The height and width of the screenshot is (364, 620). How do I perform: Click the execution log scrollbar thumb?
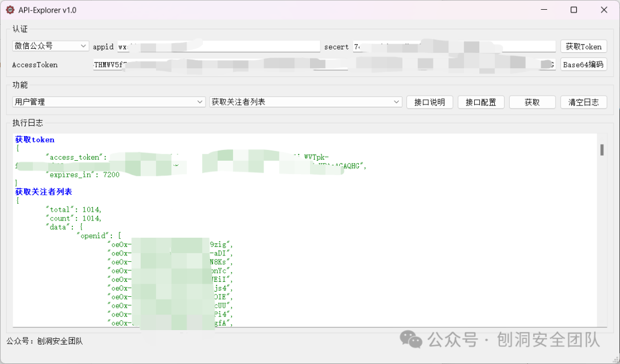[x=602, y=150]
